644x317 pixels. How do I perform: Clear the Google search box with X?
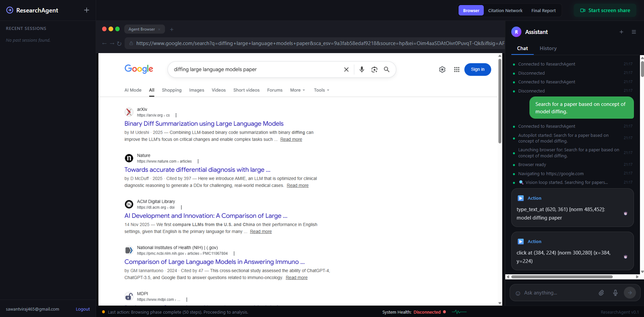pos(346,70)
